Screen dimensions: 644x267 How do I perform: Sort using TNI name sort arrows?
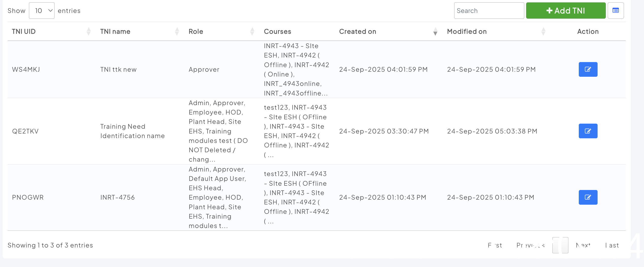[x=177, y=31]
